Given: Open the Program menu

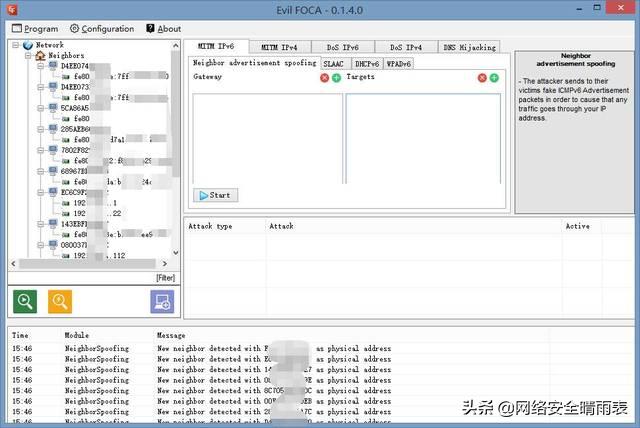Looking at the screenshot, I should point(35,29).
